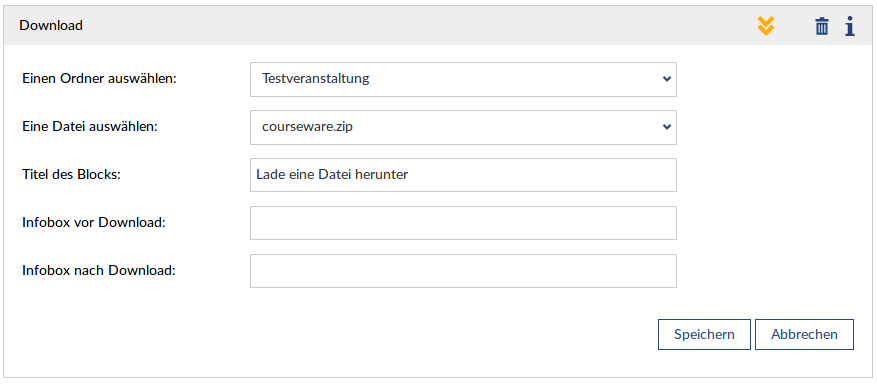877x384 pixels.
Task: Open block information via the info icon
Action: coord(850,26)
